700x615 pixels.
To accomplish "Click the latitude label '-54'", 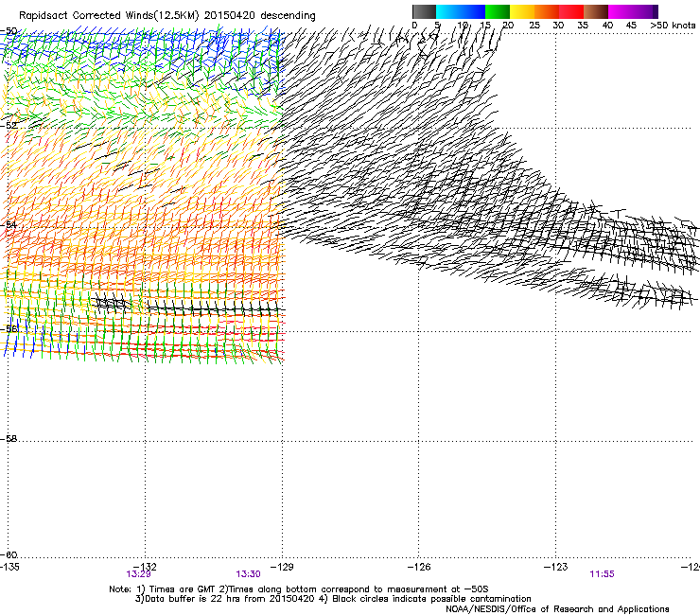I will tap(9, 224).
